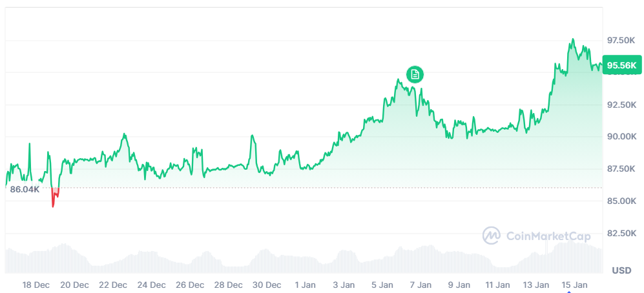Select the 90.00K axis label
This screenshot has width=644, height=293.
[622, 137]
